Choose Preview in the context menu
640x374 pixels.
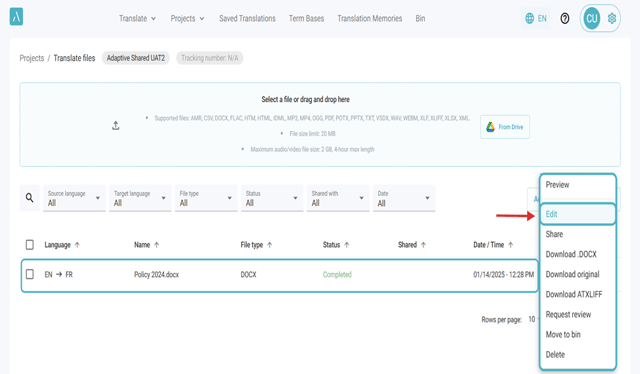click(x=578, y=185)
